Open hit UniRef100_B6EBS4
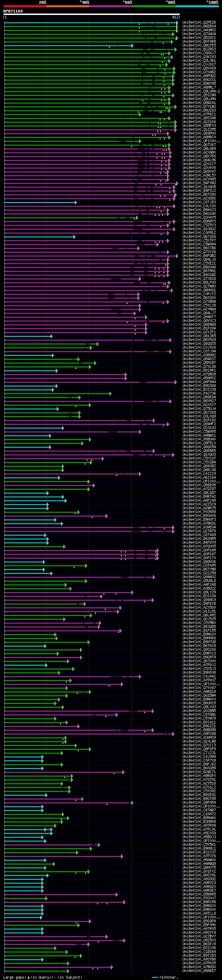Screen dimensions: 222x980 coord(199,26)
